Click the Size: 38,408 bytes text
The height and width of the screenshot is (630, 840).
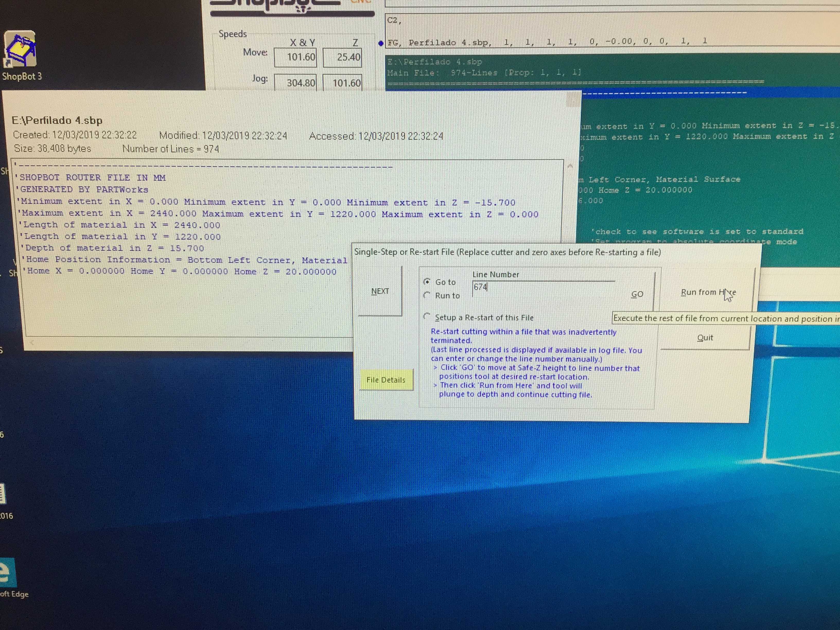[52, 148]
